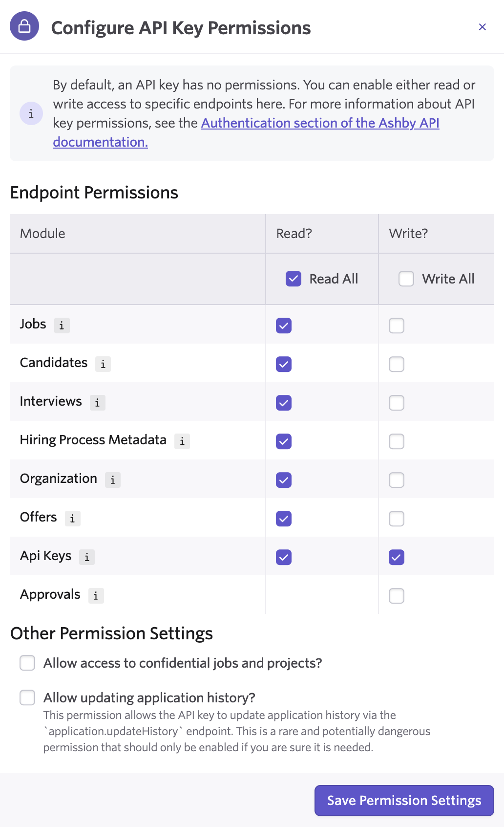Check Allow updating application history

(x=27, y=698)
